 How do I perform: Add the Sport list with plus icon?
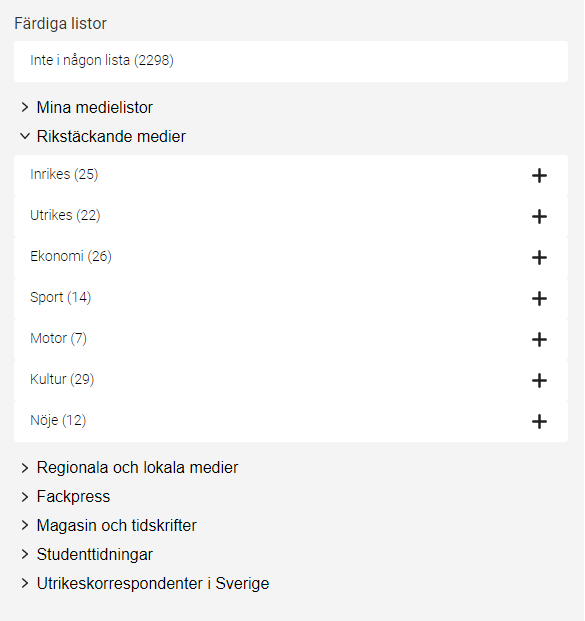point(539,299)
